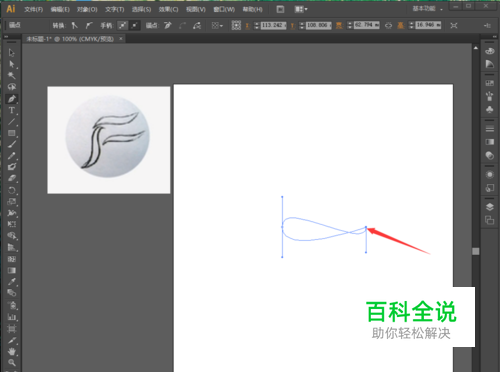
Task: Select the Rotate tool
Action: point(12,190)
